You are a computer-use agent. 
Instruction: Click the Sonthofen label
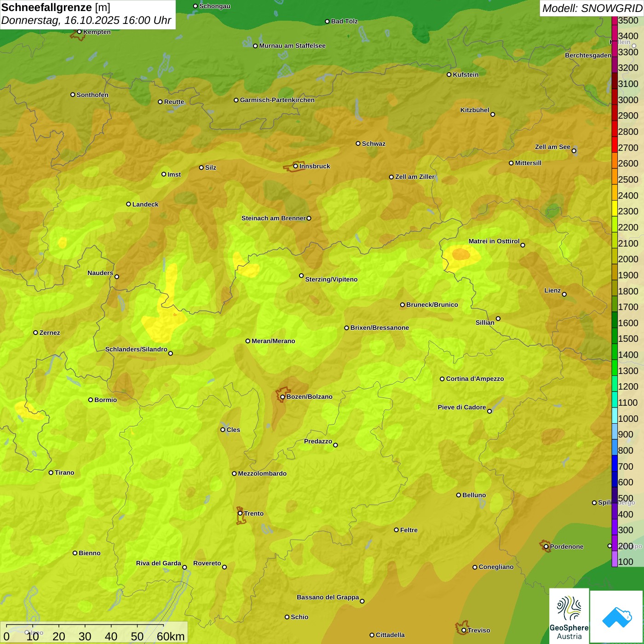click(92, 95)
